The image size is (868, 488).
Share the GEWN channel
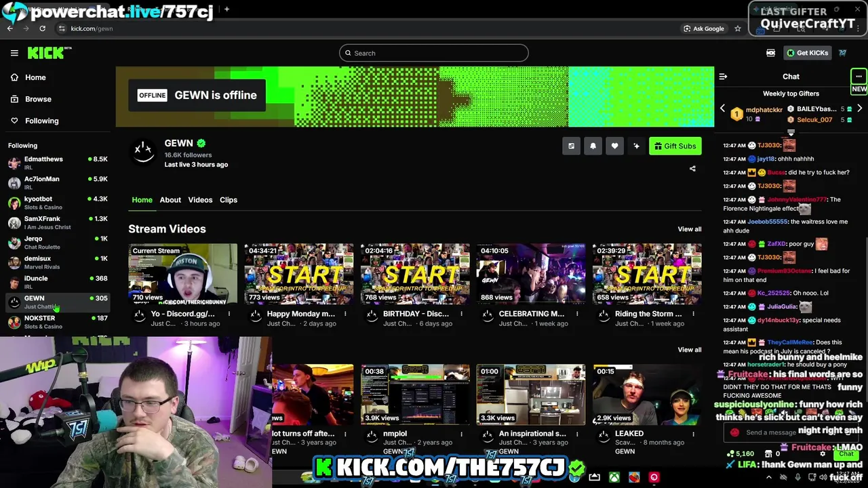tap(692, 168)
